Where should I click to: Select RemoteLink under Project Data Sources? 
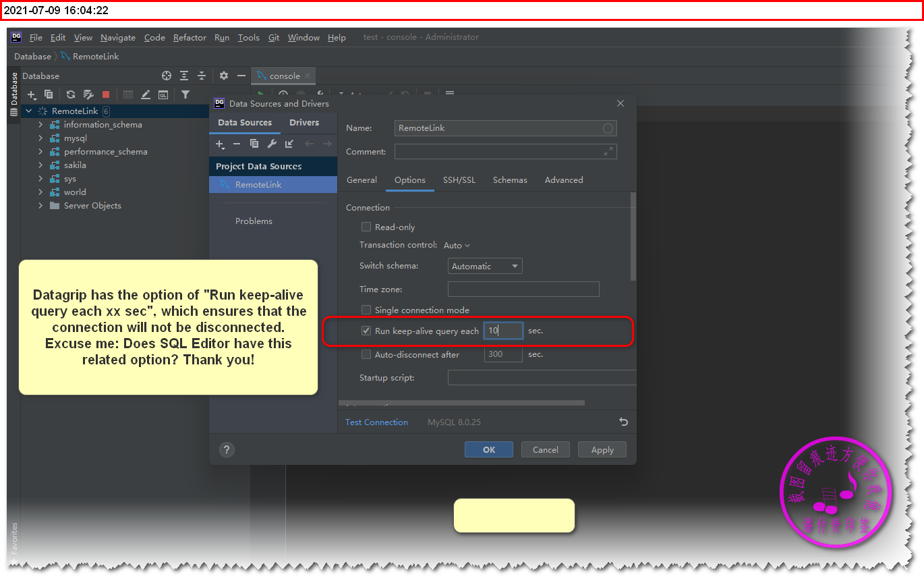(273, 185)
